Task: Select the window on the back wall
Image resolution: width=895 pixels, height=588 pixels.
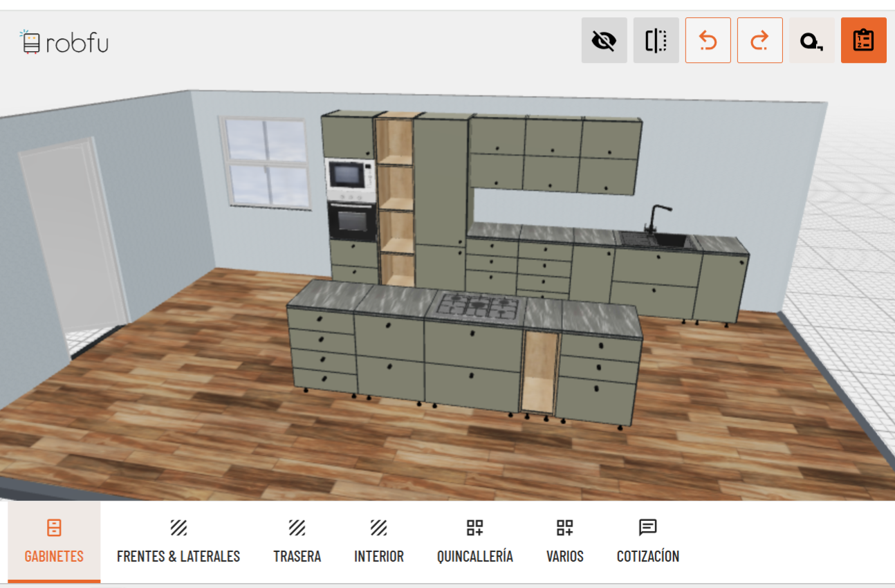Action: click(266, 163)
